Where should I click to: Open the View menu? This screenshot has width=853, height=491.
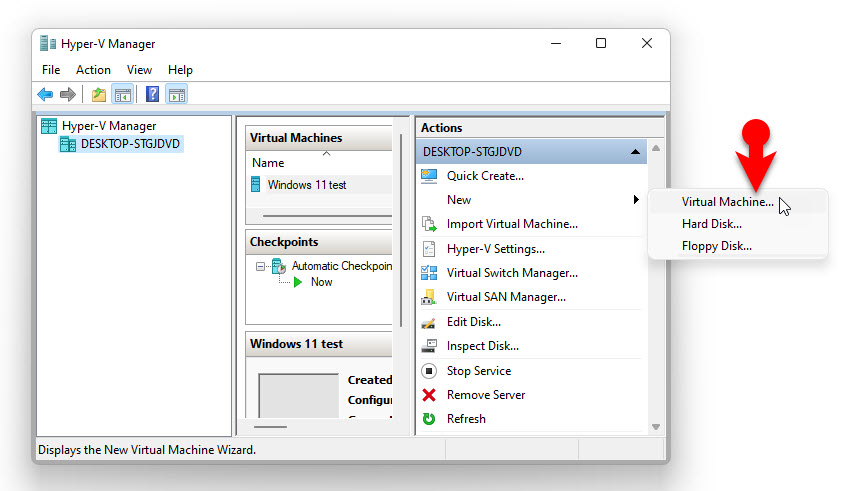tap(139, 70)
